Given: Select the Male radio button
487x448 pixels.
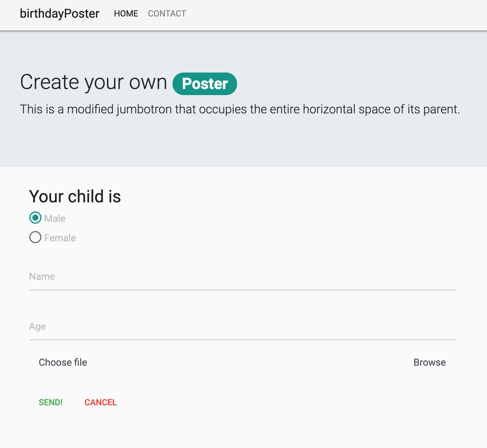Looking at the screenshot, I should coord(35,218).
